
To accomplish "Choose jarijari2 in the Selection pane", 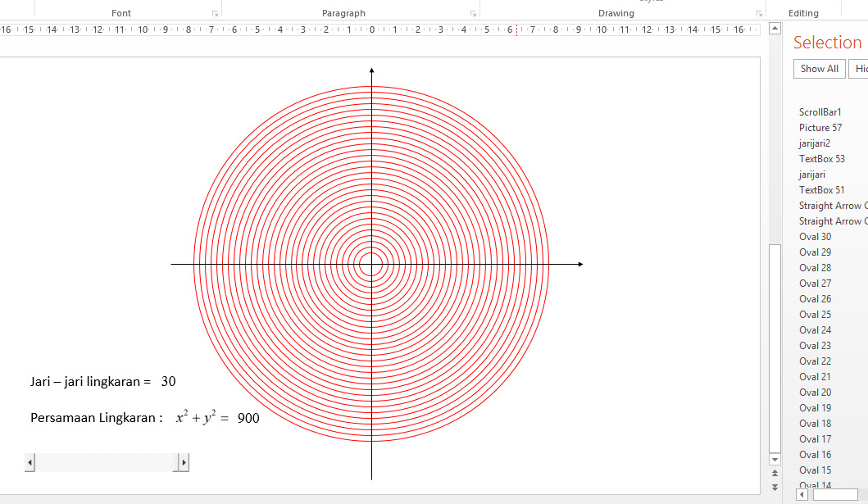I will pos(815,143).
